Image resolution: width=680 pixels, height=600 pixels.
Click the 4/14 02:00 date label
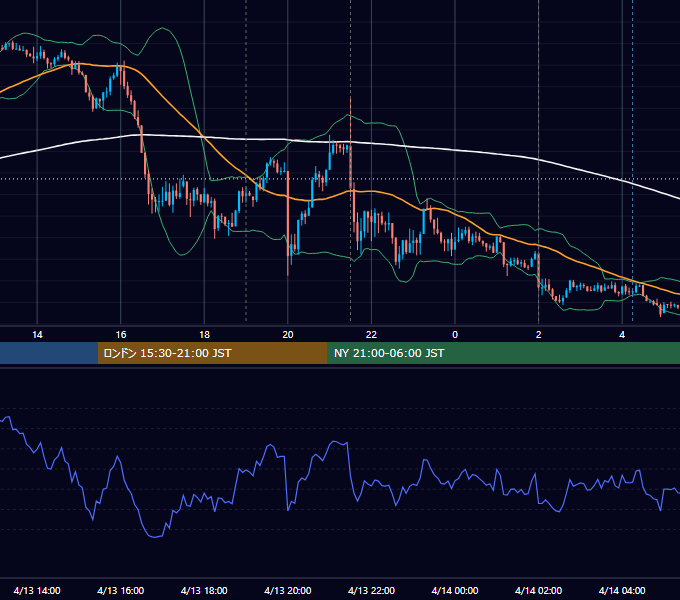coord(538,590)
